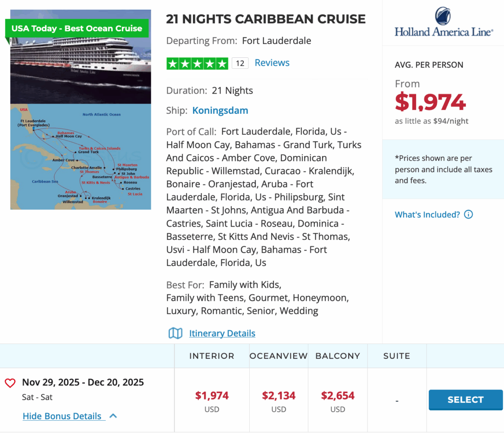Open the Itinerary Details link

point(222,333)
